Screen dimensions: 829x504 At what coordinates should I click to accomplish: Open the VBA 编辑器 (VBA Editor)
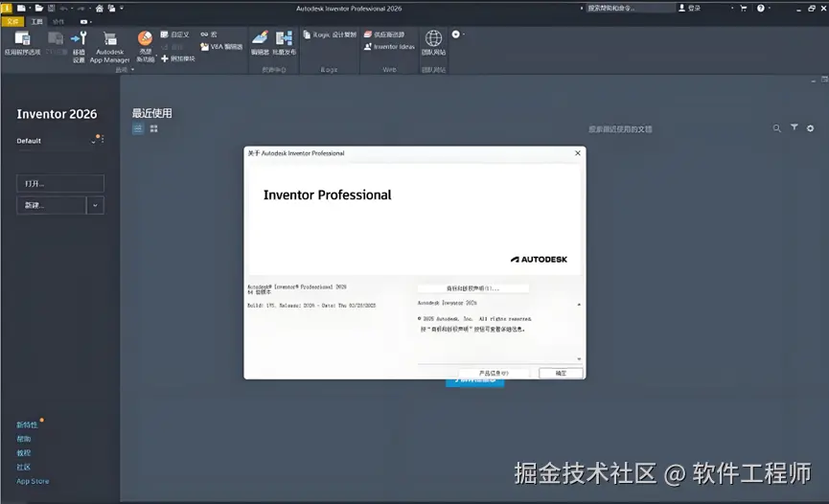[221, 47]
